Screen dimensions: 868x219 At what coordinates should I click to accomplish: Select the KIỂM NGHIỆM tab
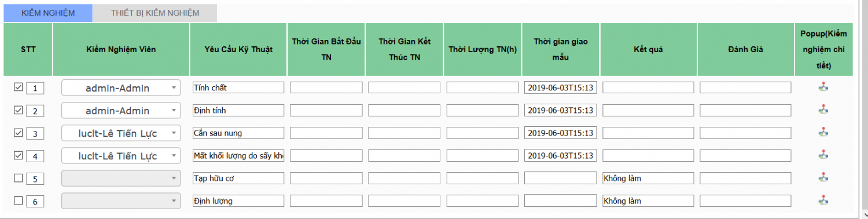[48, 13]
